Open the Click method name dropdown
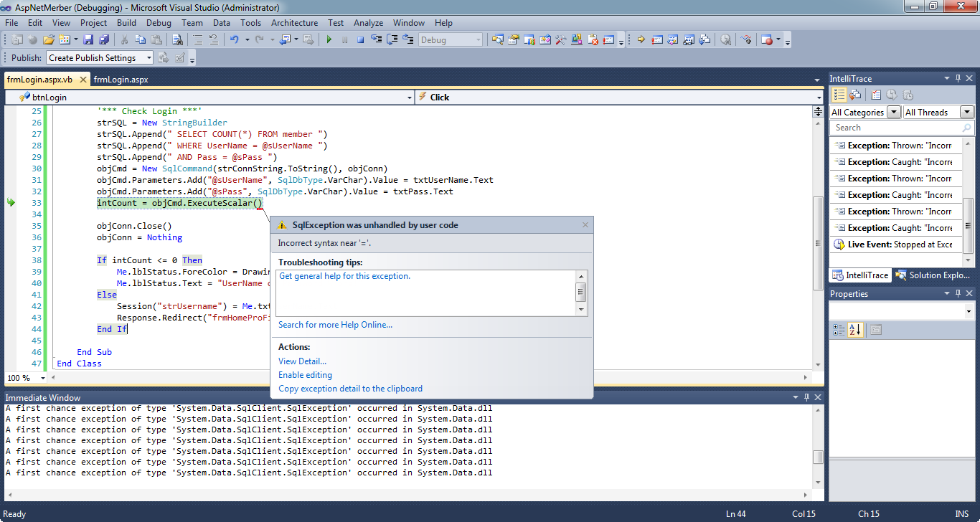 click(x=819, y=98)
